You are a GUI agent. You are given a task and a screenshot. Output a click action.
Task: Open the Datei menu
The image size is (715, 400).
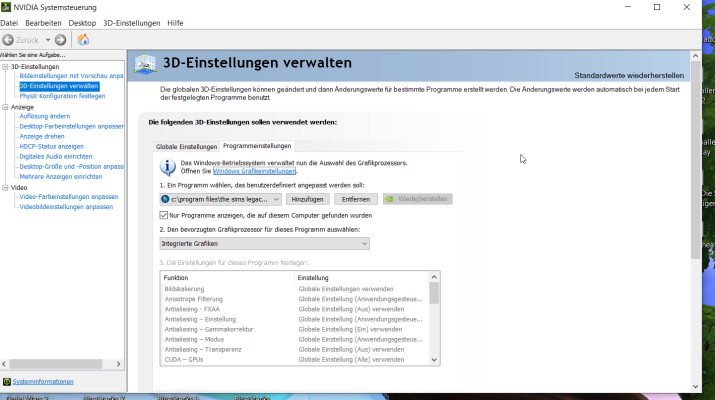pyautogui.click(x=9, y=23)
